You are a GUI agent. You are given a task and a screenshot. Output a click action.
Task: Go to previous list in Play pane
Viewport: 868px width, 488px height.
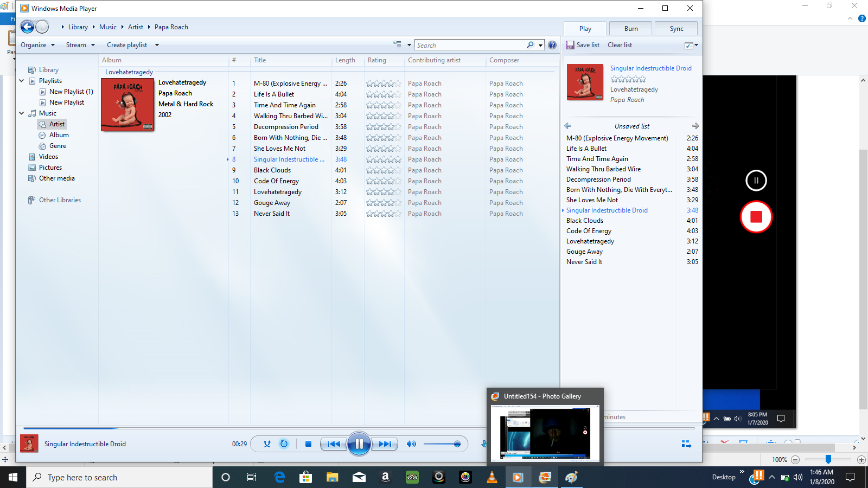[568, 126]
